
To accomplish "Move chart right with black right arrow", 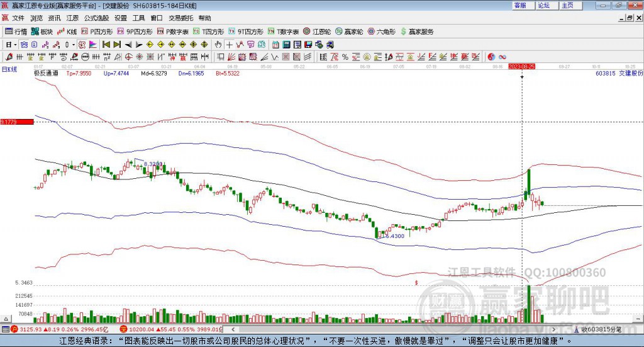I will click(139, 45).
